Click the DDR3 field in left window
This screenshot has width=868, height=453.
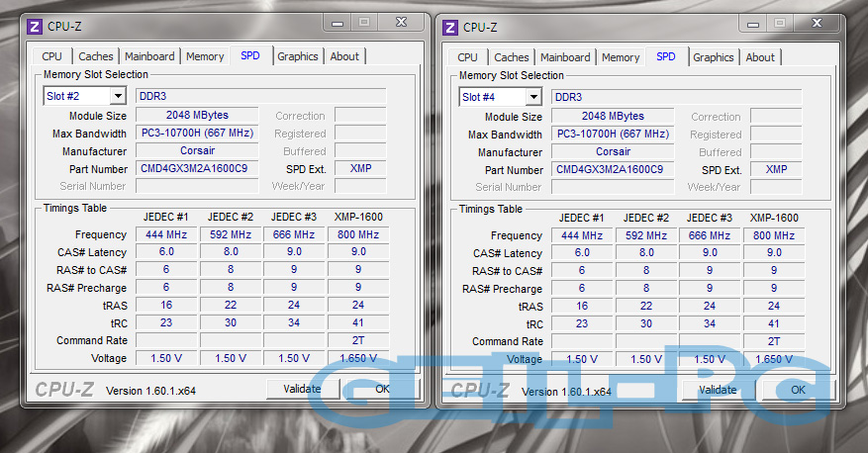coord(260,96)
